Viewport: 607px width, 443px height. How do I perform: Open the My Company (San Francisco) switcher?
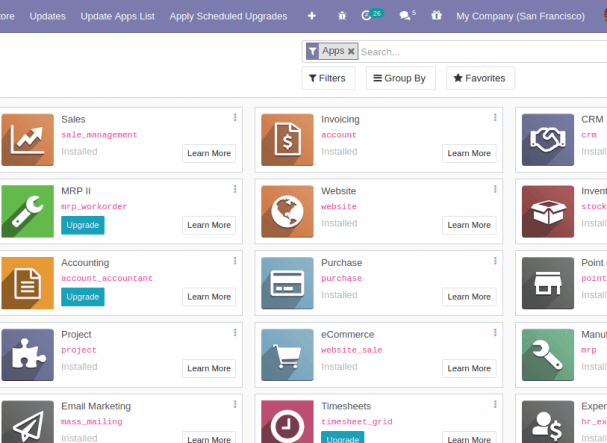[x=520, y=16]
